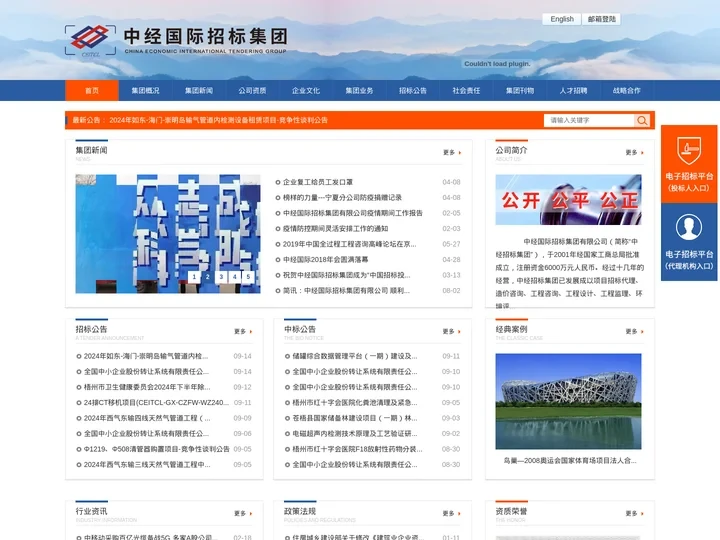Viewport: 720px width, 540px height.
Task: Open the bidder e-tendering platform shield icon
Action: [x=689, y=151]
